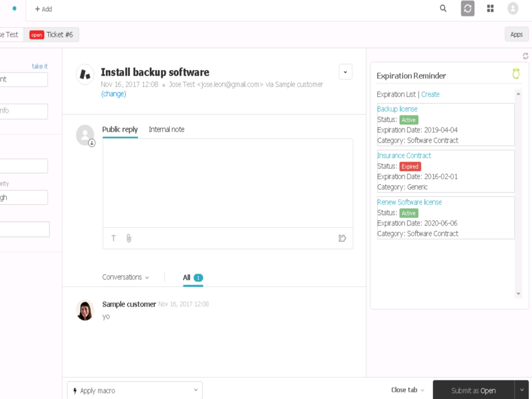Open the Apply macro dropdown

(x=135, y=390)
